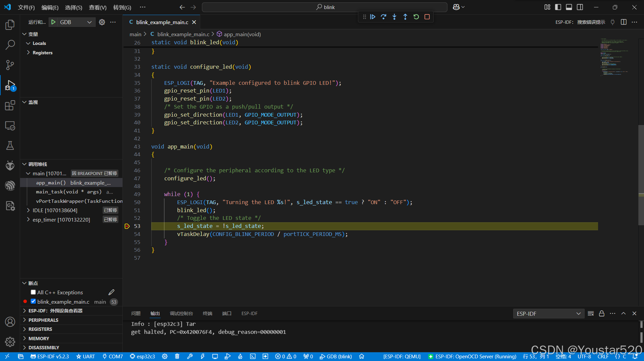Open the Testing flask view
The width and height of the screenshot is (644, 361).
tap(10, 145)
